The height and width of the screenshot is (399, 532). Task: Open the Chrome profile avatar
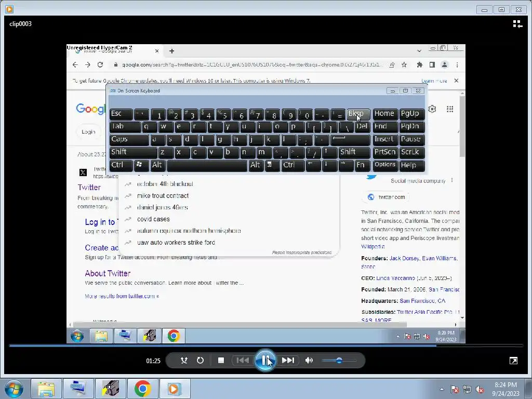point(445,65)
